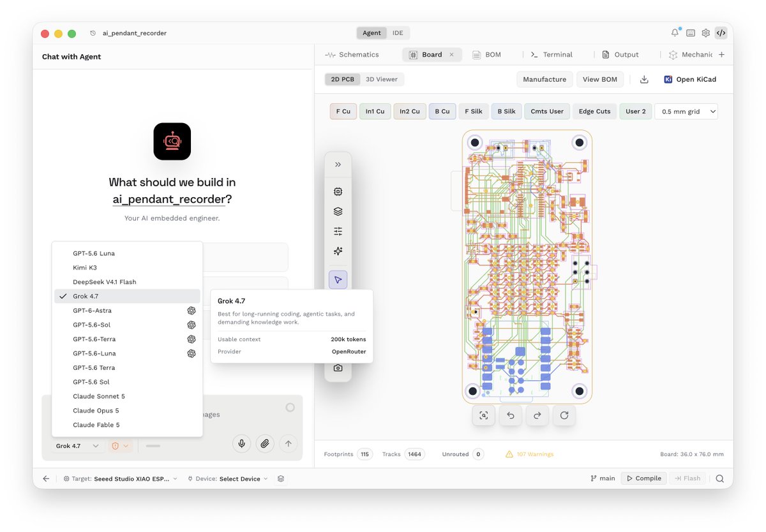This screenshot has height=532, width=766.
Task: Toggle the B Silk layer
Action: pyautogui.click(x=506, y=112)
